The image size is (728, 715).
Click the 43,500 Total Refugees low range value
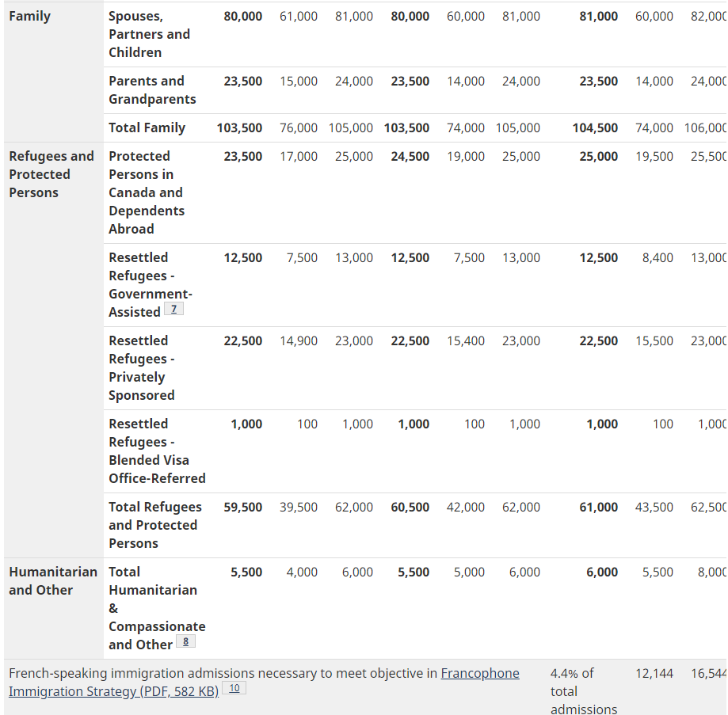[654, 508]
